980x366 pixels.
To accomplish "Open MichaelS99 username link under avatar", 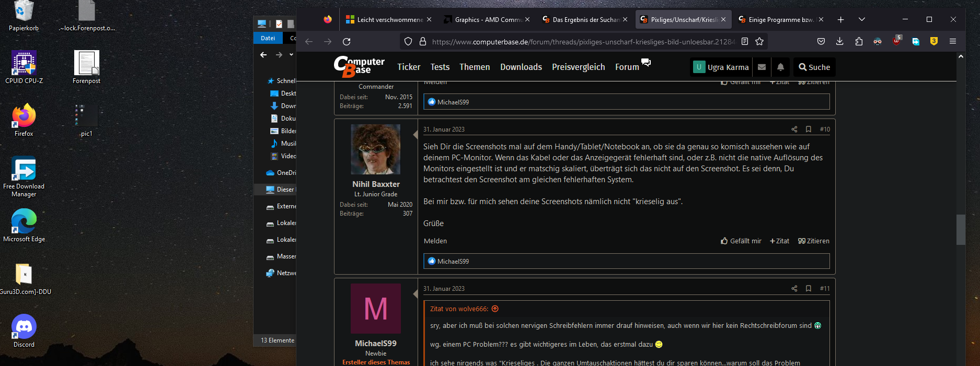I will 376,343.
